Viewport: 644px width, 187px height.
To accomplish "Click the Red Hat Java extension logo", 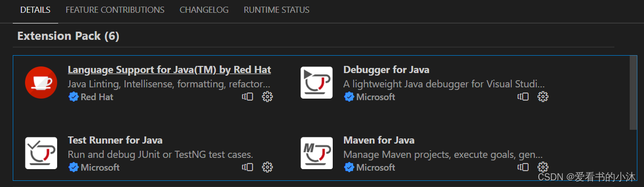I will [41, 82].
